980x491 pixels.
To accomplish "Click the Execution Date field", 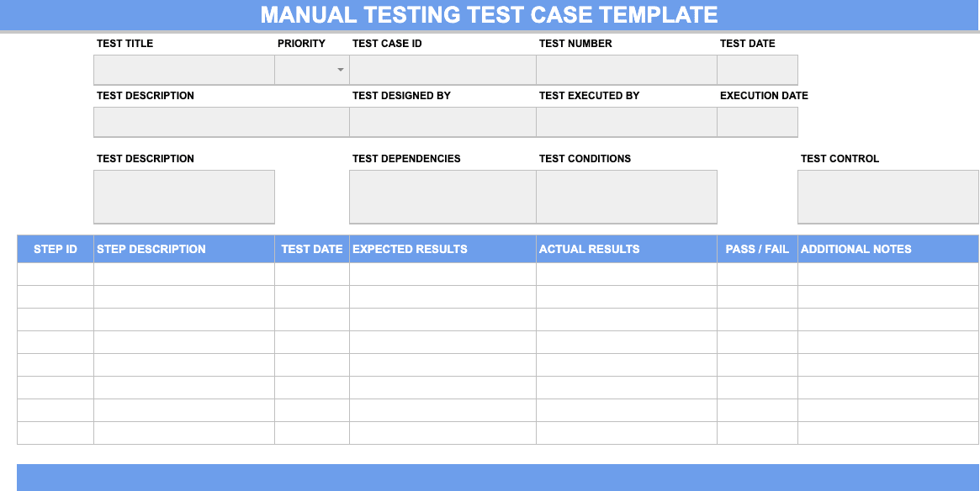I will tap(757, 121).
